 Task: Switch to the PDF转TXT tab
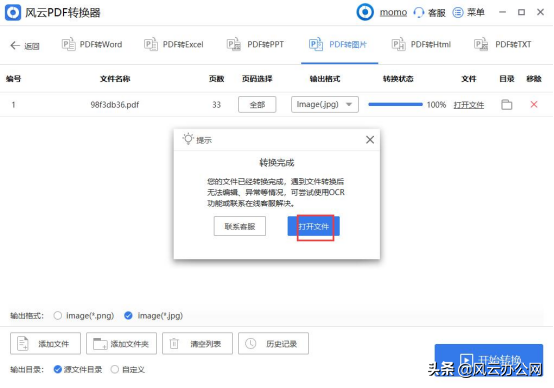(x=502, y=45)
